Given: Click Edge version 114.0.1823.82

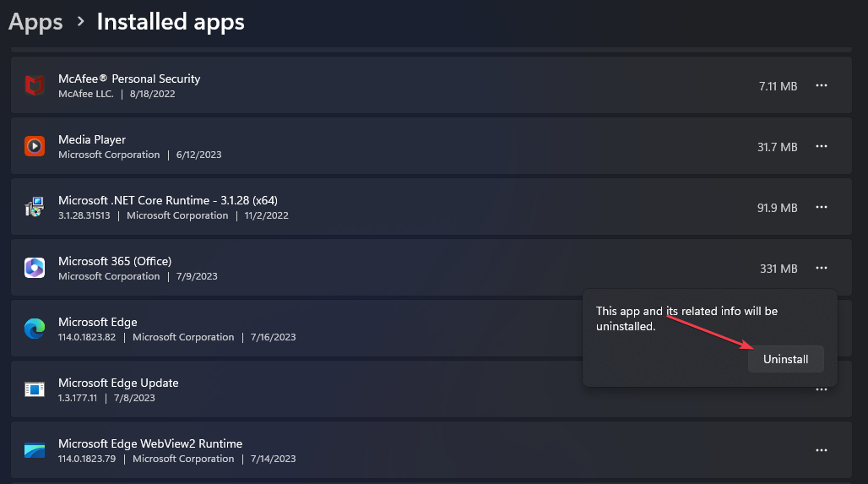Looking at the screenshot, I should (x=87, y=337).
